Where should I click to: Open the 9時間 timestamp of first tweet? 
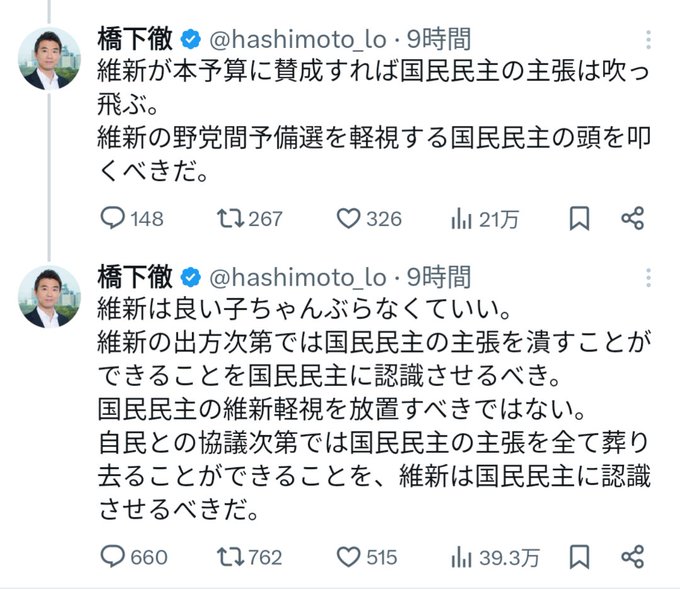pyautogui.click(x=439, y=39)
